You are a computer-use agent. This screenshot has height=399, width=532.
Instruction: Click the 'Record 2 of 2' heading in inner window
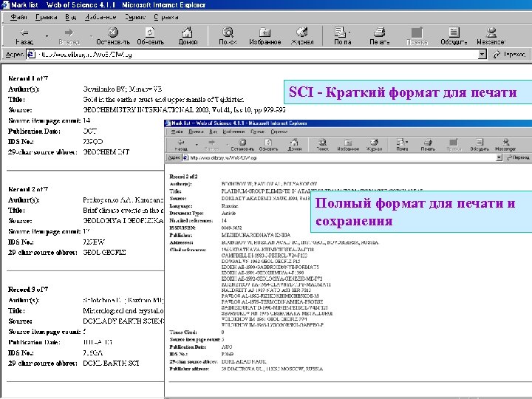183,177
